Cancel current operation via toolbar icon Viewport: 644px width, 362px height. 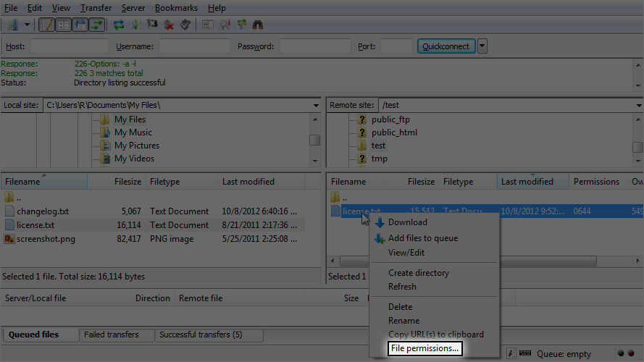tap(152, 25)
